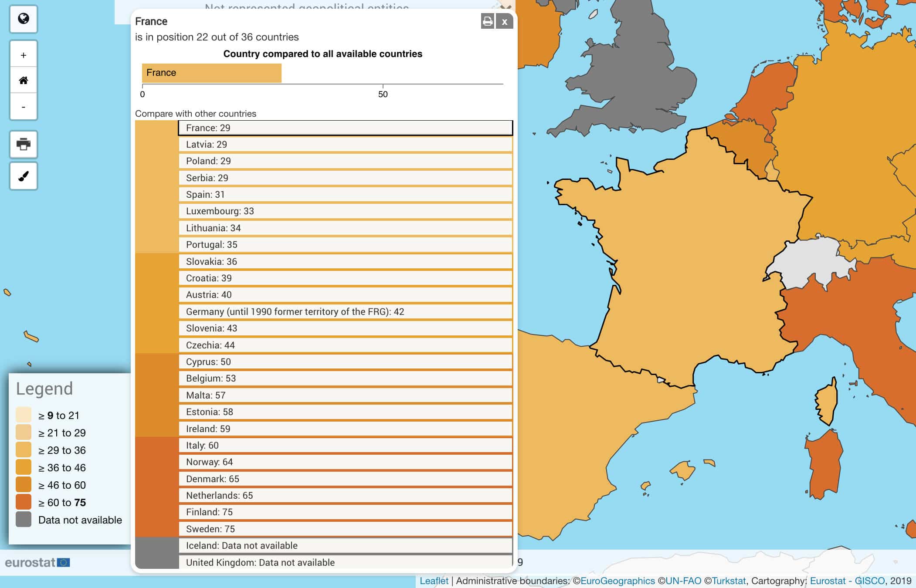This screenshot has width=916, height=588.
Task: Click the zoom in (+) button
Action: [24, 54]
